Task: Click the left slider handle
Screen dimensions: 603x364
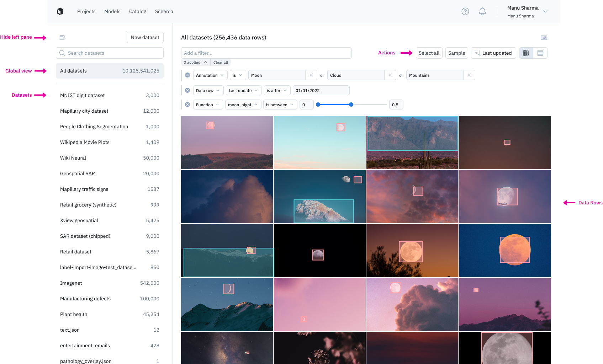Action: point(318,105)
